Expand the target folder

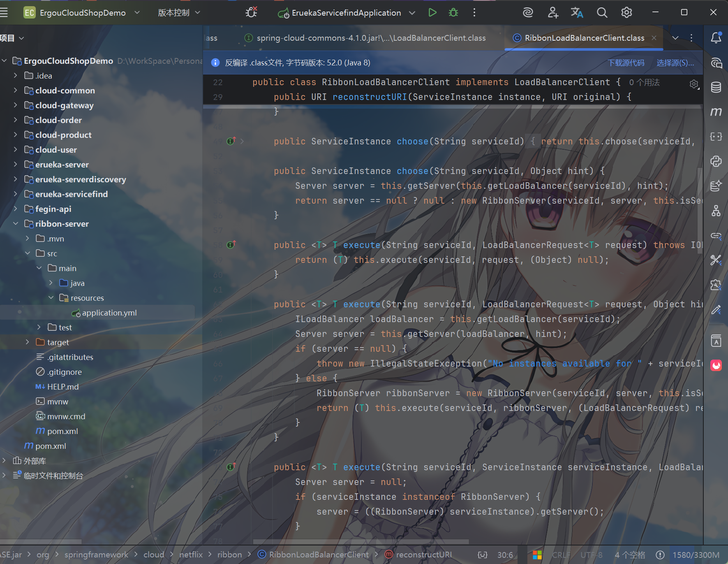tap(27, 342)
